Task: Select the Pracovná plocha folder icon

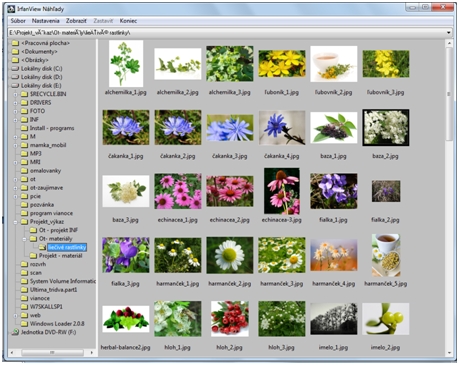Action: 15,43
